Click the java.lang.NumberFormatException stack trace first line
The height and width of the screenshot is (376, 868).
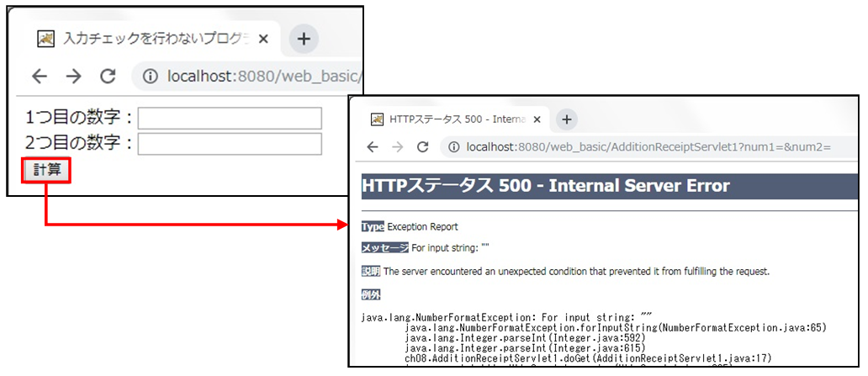pyautogui.click(x=506, y=317)
